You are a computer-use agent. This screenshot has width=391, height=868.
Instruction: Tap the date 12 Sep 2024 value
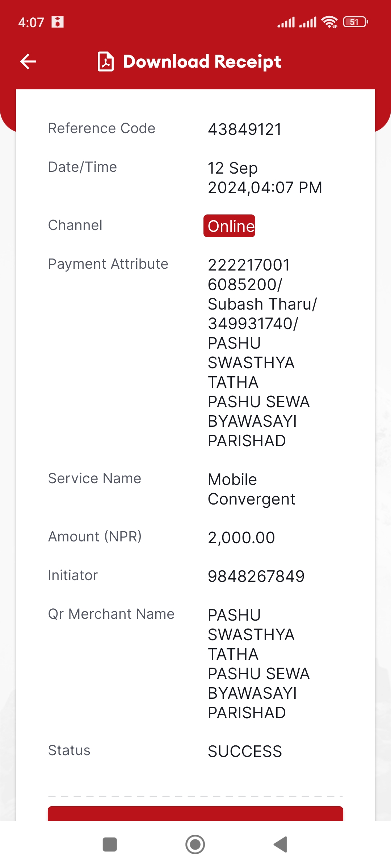pyautogui.click(x=265, y=178)
